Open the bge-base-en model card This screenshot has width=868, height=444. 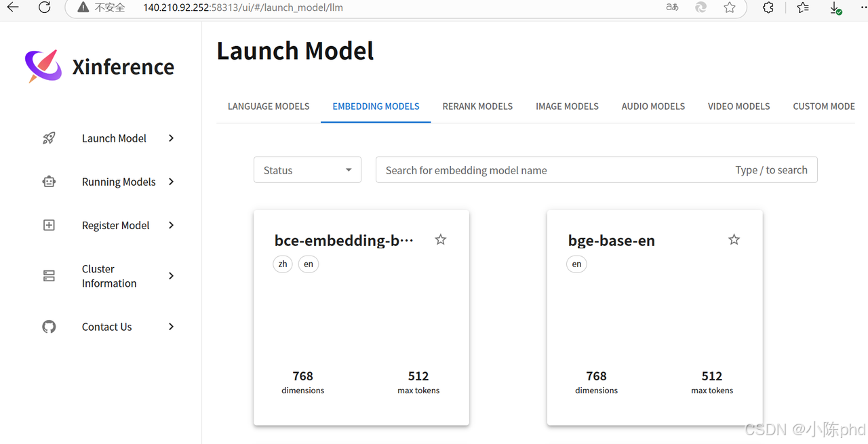[x=654, y=317]
